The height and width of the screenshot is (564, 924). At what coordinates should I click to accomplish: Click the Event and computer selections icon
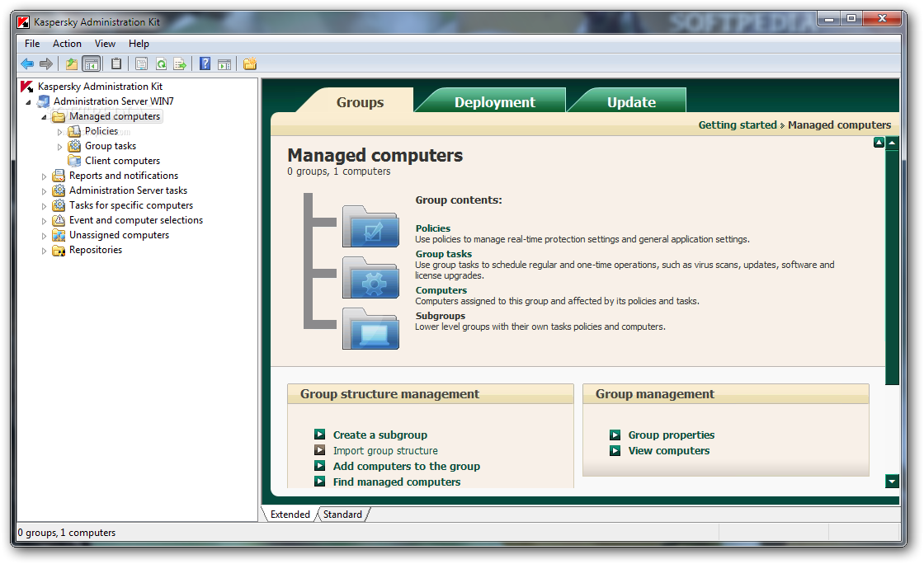[59, 220]
